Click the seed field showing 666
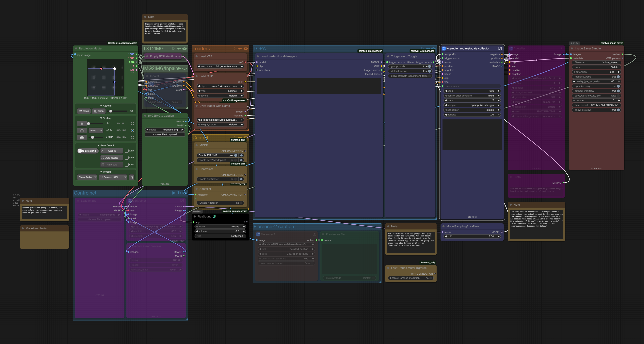Image resolution: width=644 pixels, height=344 pixels. [472, 91]
